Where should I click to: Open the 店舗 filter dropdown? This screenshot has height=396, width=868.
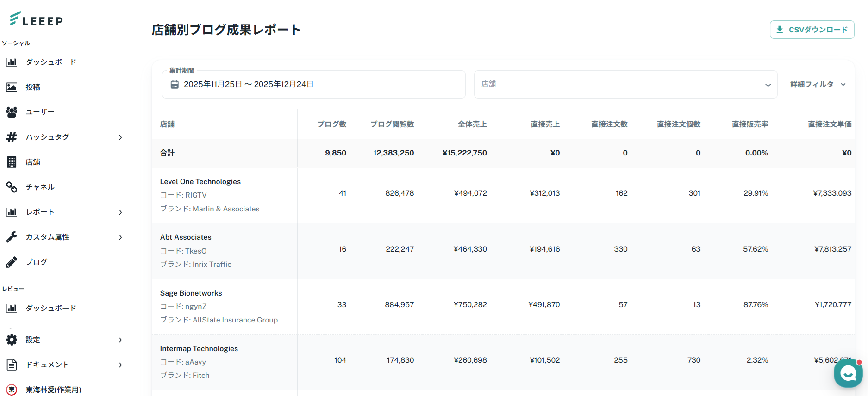(625, 84)
